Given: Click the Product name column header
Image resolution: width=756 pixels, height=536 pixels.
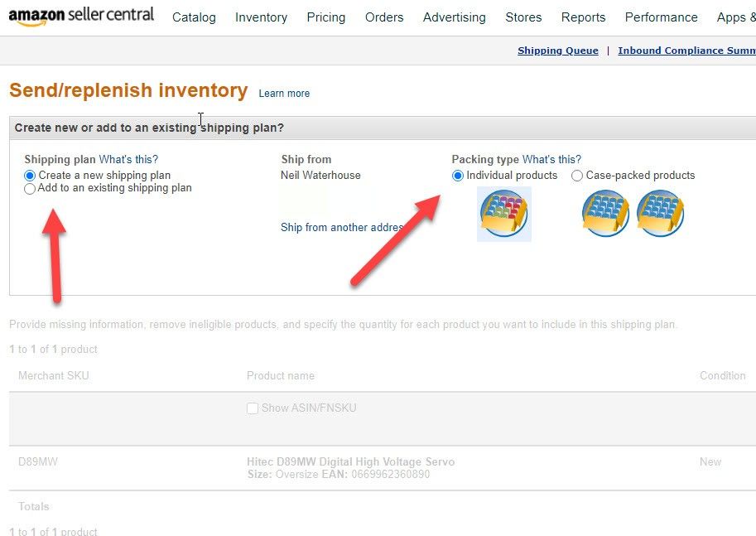Looking at the screenshot, I should coord(281,376).
